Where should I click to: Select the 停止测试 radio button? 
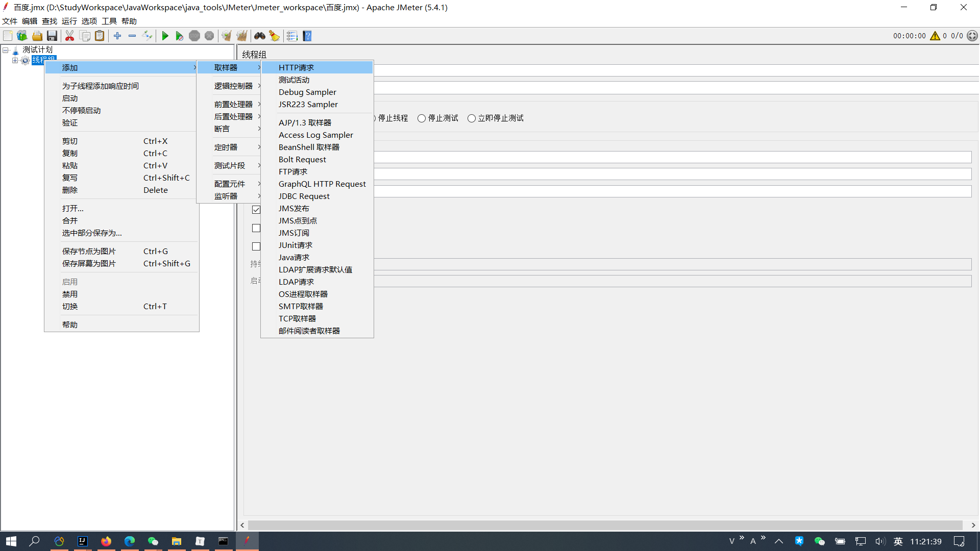422,118
